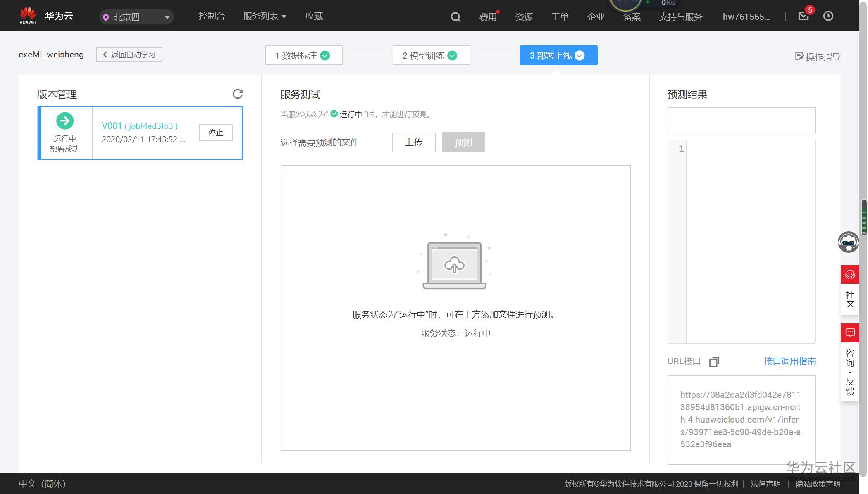The height and width of the screenshot is (494, 868).
Task: Upload a file for prediction
Action: point(413,142)
